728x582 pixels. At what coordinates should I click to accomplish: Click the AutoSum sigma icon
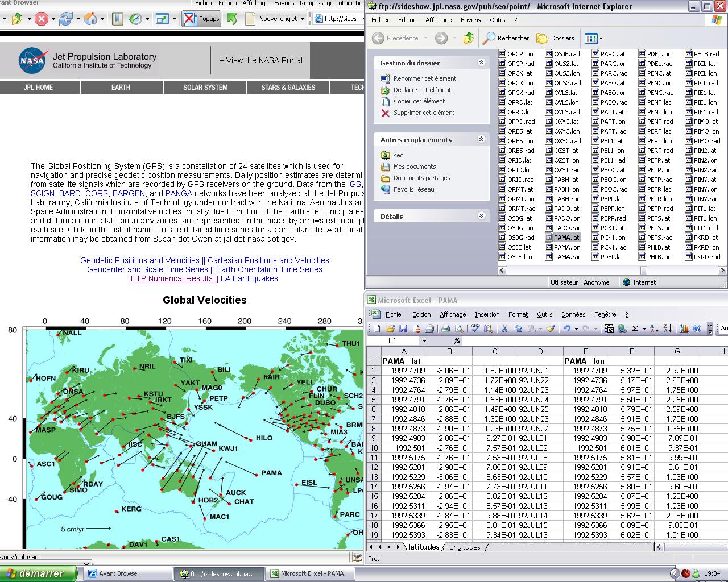click(635, 329)
